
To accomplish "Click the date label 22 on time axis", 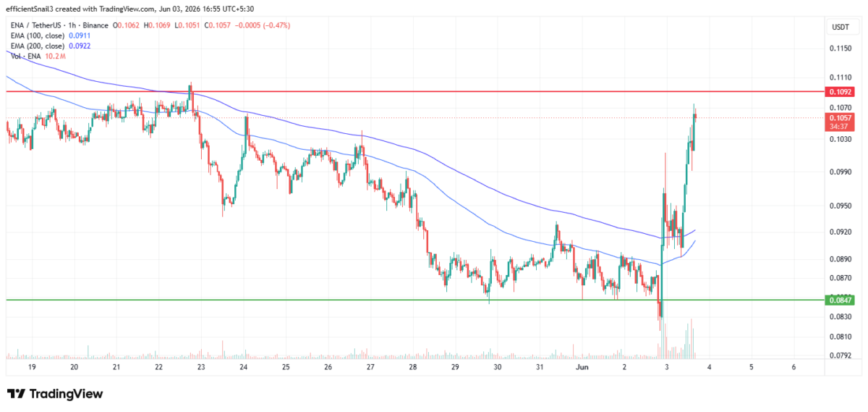I will pos(159,368).
